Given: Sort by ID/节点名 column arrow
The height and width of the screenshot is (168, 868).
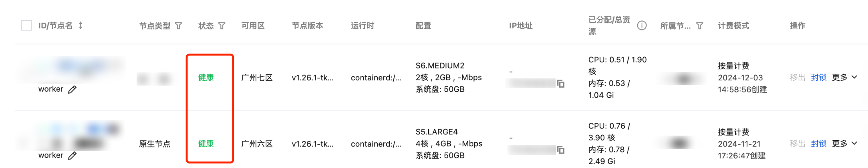Looking at the screenshot, I should point(81,26).
